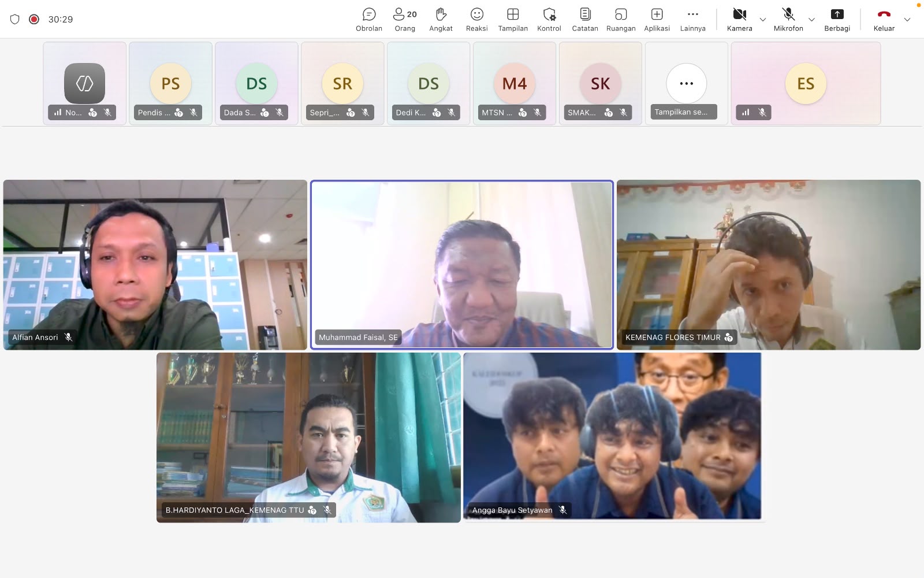Select the DS Dedi K... participant tile
This screenshot has height=578, width=924.
click(x=429, y=83)
